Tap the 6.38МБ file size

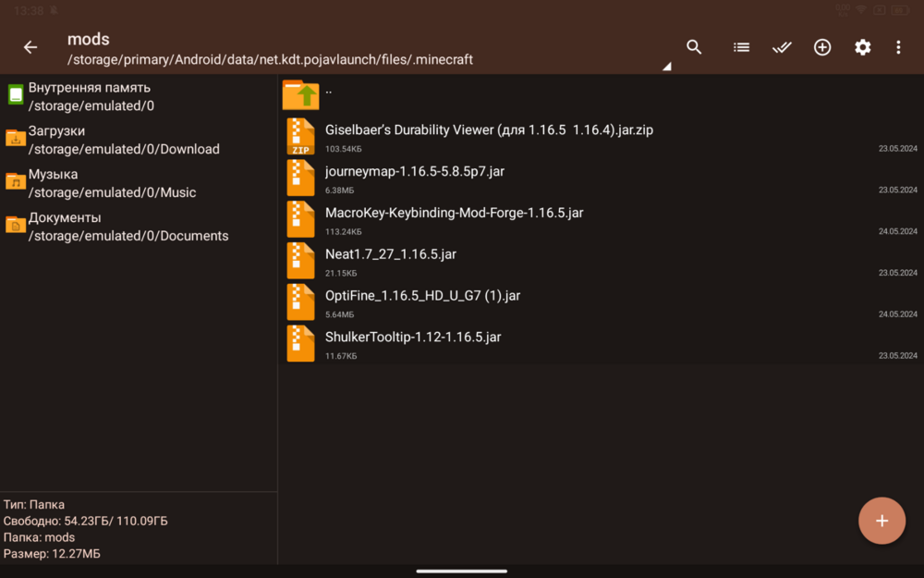pos(339,191)
